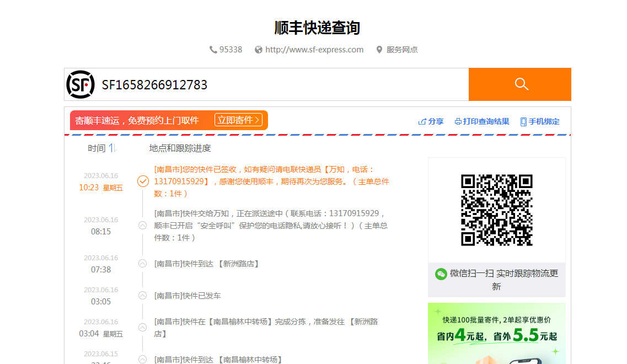Click the 寄顺丰速运 free pickup banner
This screenshot has width=627, height=364.
pos(169,120)
